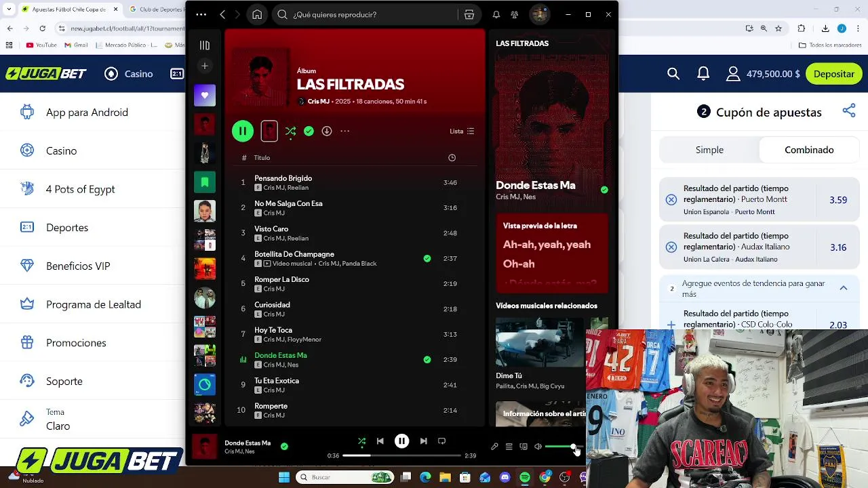Open Spotify's three-dot main menu
This screenshot has width=868, height=488.
201,14
